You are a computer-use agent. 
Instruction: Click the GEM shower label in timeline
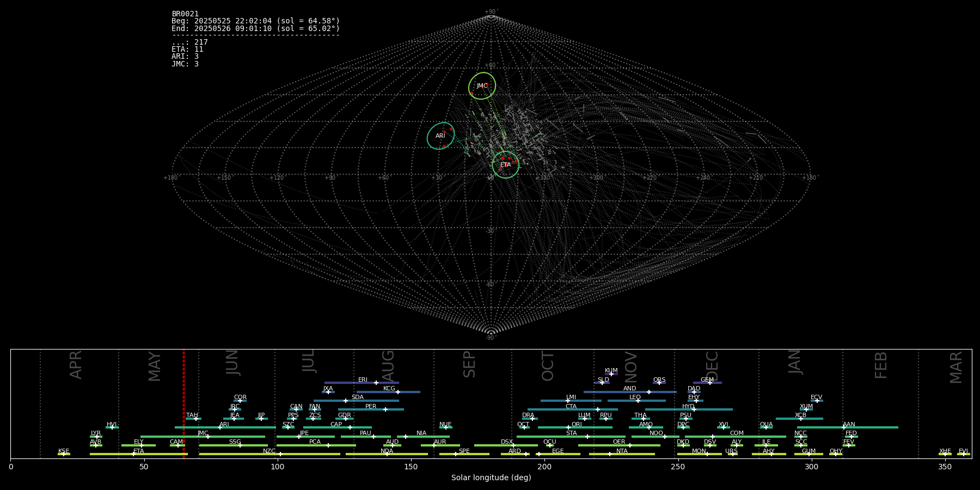tap(707, 380)
